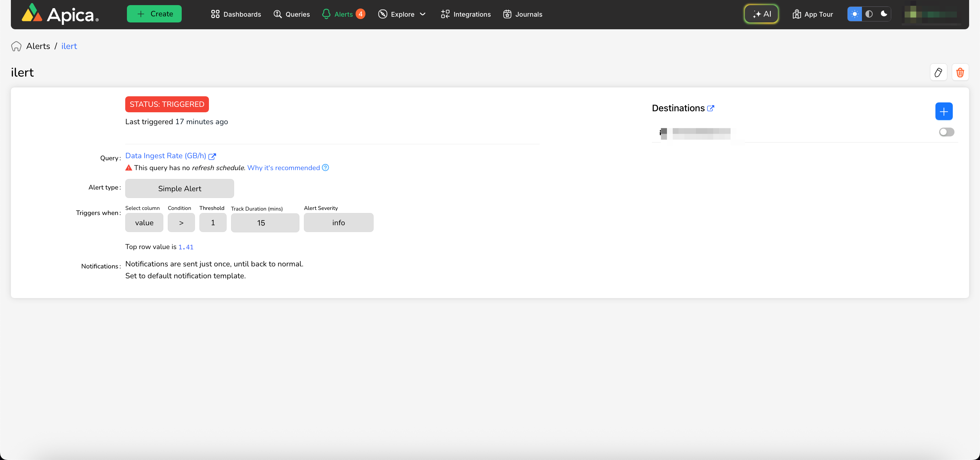Select half-contrast theme mode

[x=869, y=14]
